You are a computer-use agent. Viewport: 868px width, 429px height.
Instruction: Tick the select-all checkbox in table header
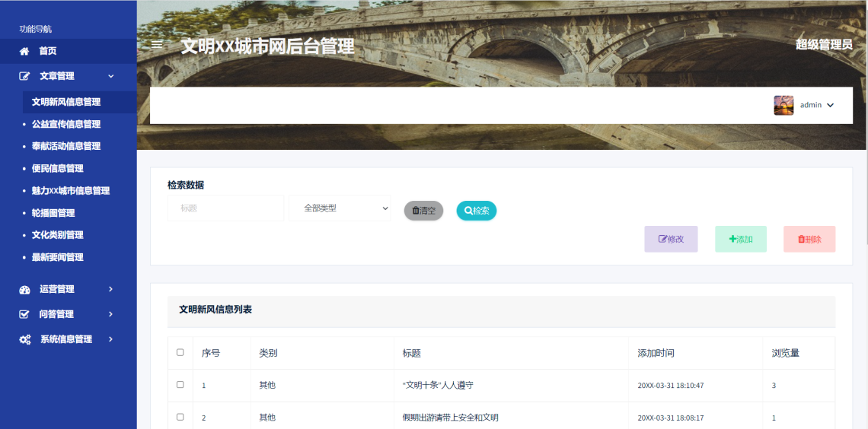pyautogui.click(x=180, y=353)
